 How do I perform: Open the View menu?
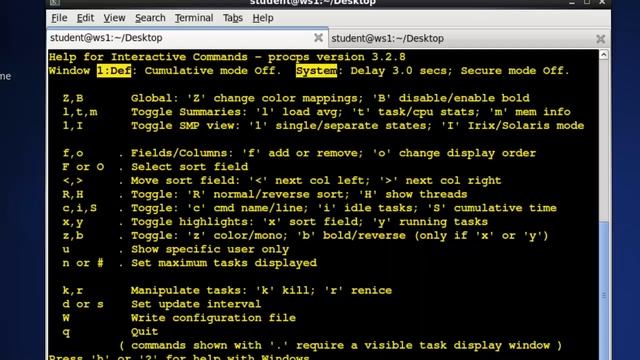114,18
